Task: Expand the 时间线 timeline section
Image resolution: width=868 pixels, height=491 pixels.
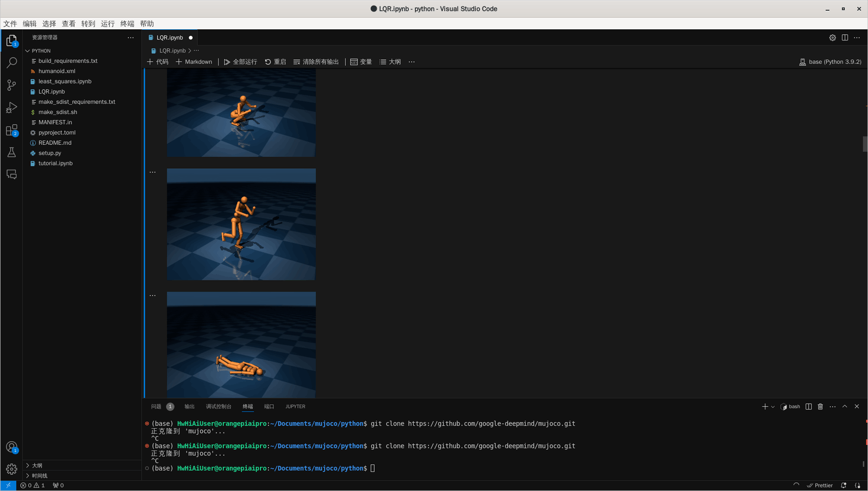Action: pyautogui.click(x=82, y=476)
